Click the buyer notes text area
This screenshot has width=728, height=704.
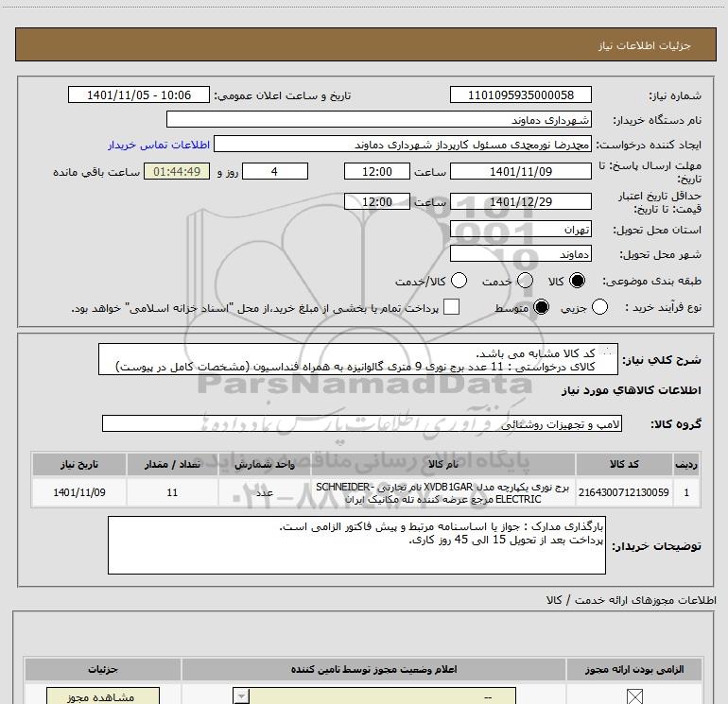(356, 545)
